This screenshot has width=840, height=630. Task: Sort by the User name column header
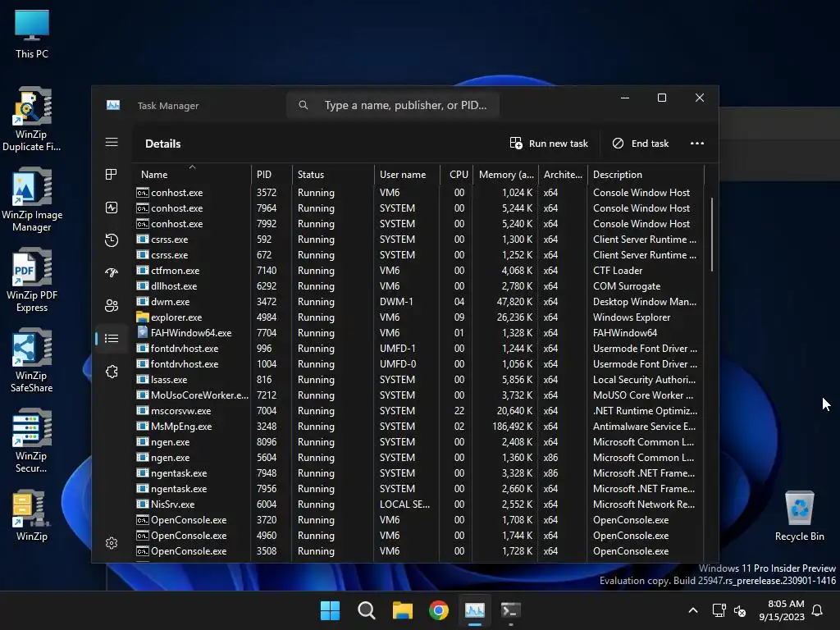[407, 175]
